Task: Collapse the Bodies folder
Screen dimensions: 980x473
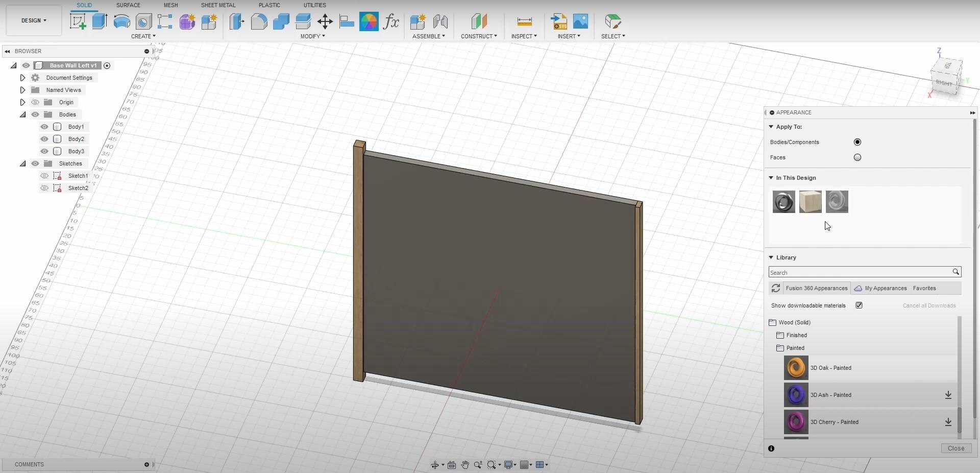Action: (x=23, y=114)
